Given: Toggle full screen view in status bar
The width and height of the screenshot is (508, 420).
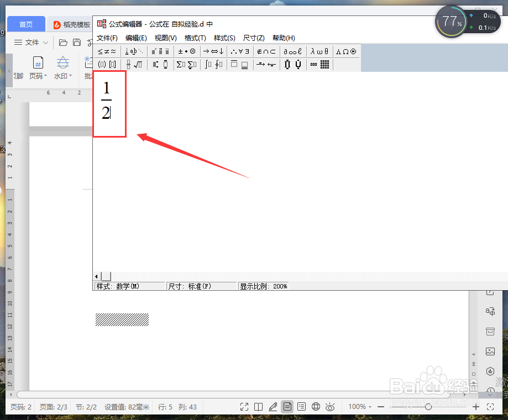Looking at the screenshot, I should tap(244, 407).
